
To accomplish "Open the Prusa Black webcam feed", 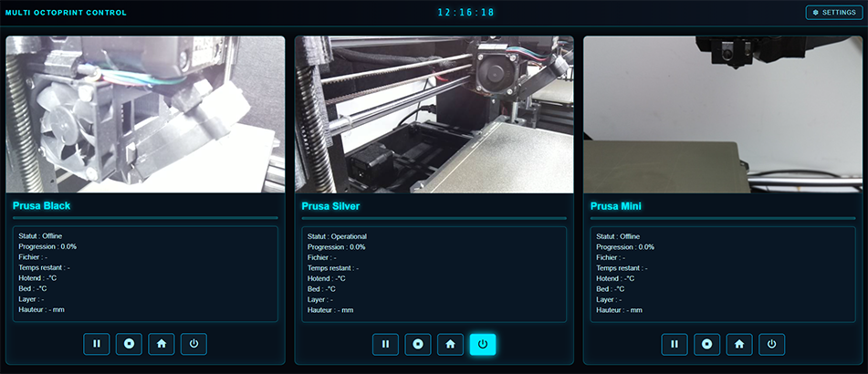I will pyautogui.click(x=145, y=115).
